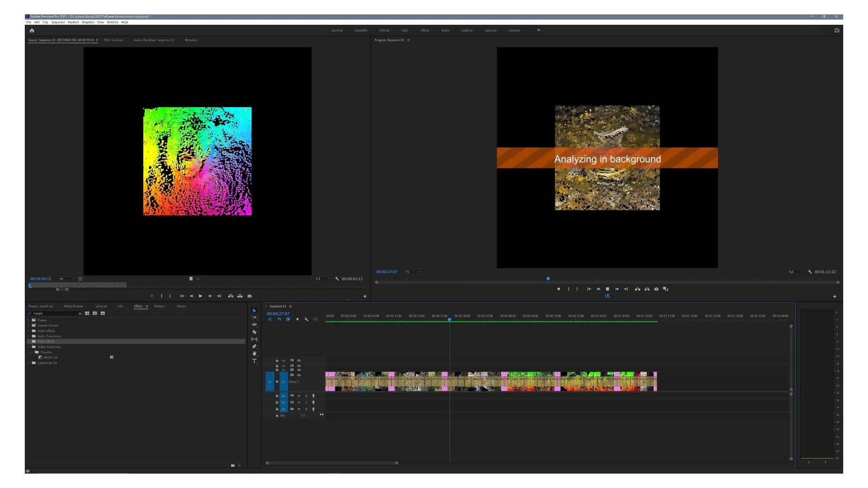The height and width of the screenshot is (488, 868).
Task: Toggle Snap in Timeline magnet
Action: pos(279,319)
